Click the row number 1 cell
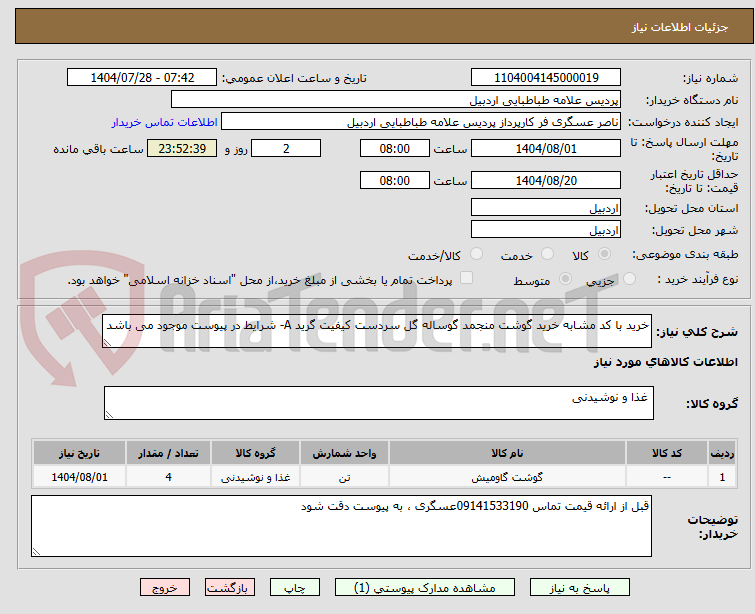This screenshot has width=755, height=614. tap(722, 477)
